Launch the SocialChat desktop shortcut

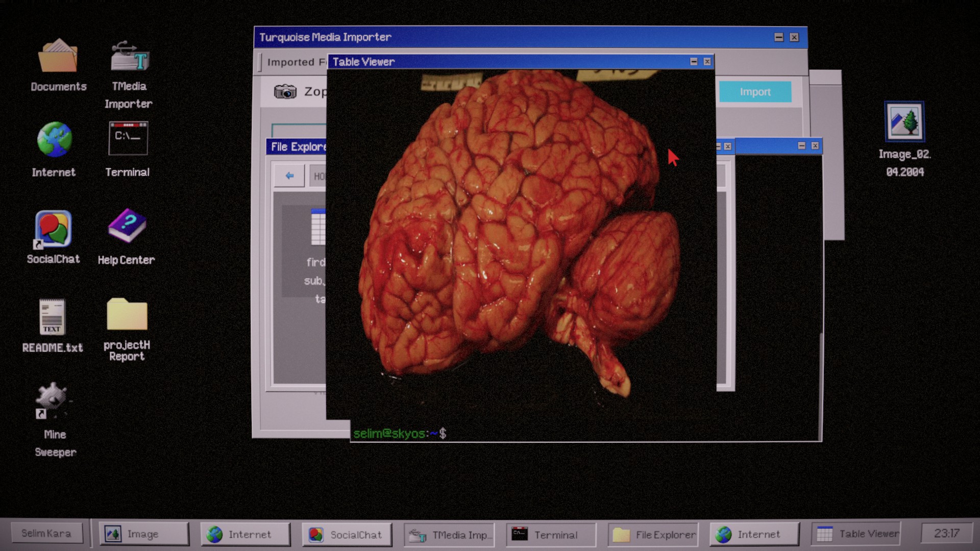[x=53, y=229]
